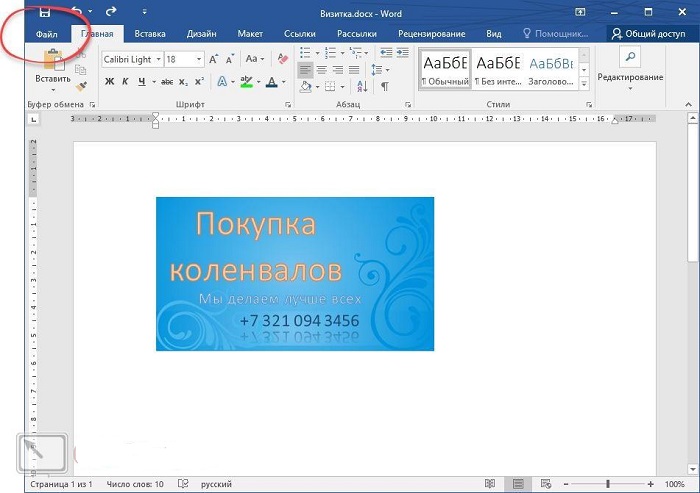The image size is (700, 493).
Task: Click the Save icon in the title bar
Action: click(45, 12)
